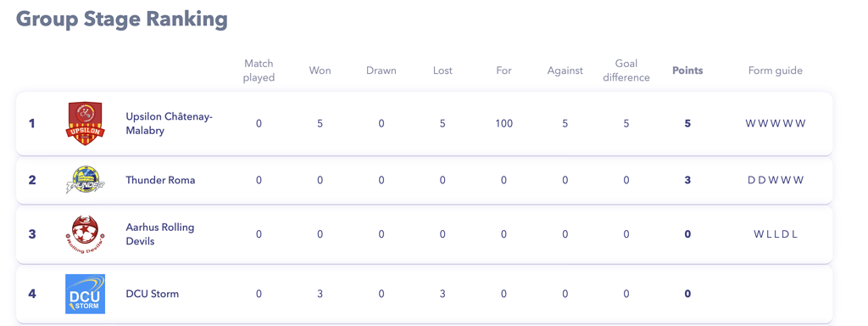
Task: Click the Points column header
Action: (x=687, y=70)
